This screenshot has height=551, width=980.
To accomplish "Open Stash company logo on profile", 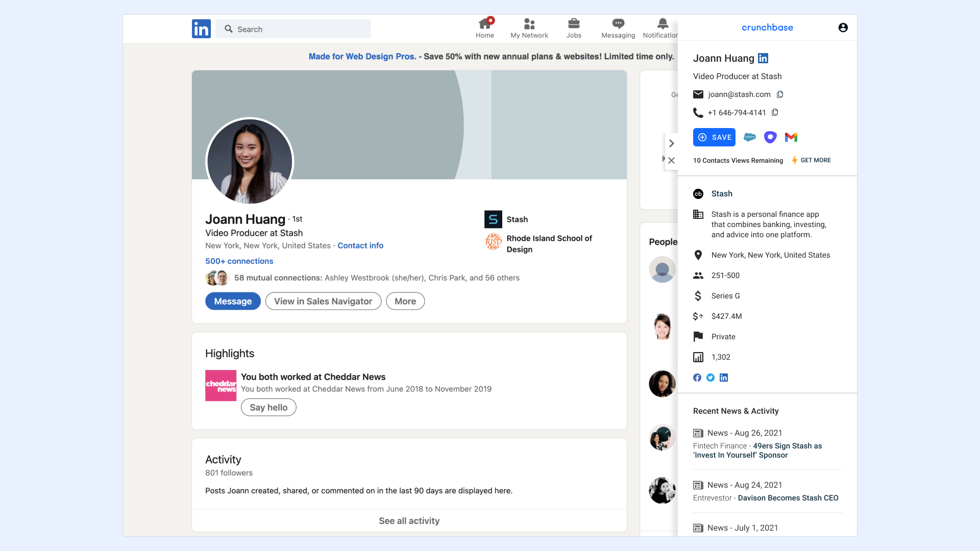I will tap(493, 219).
